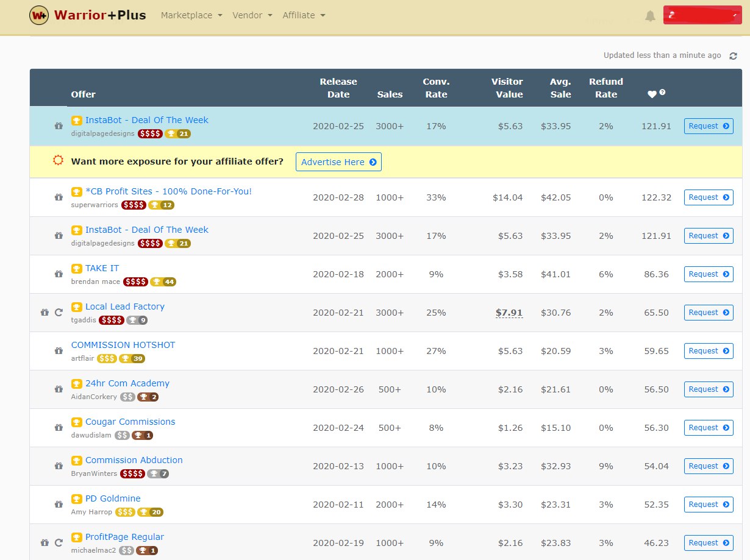750x560 pixels.
Task: Click the help question mark beside the heart
Action: [662, 93]
